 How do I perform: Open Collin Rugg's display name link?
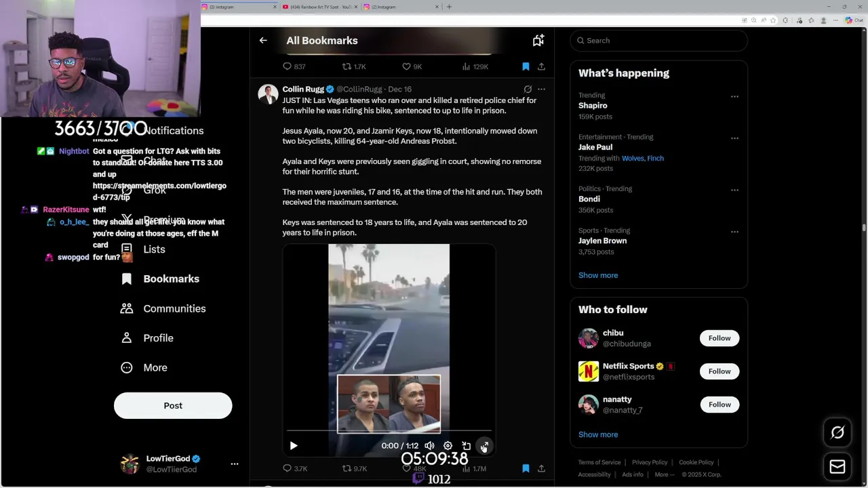coord(303,89)
